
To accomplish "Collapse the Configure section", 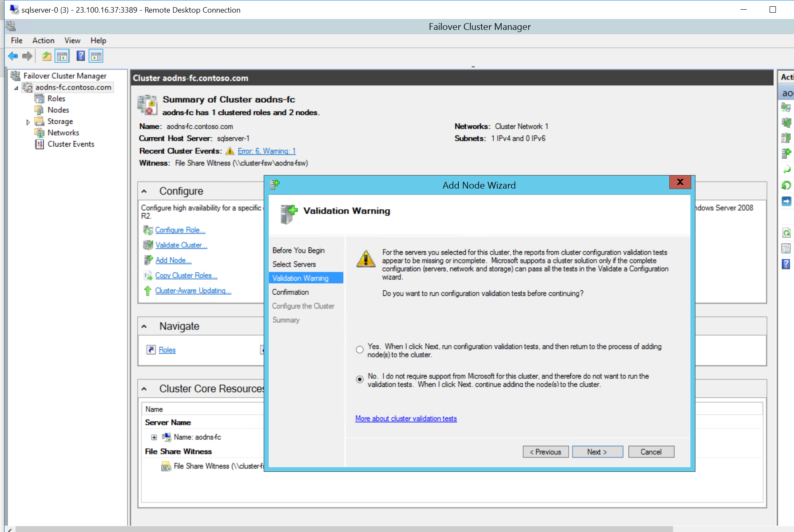I will point(144,192).
